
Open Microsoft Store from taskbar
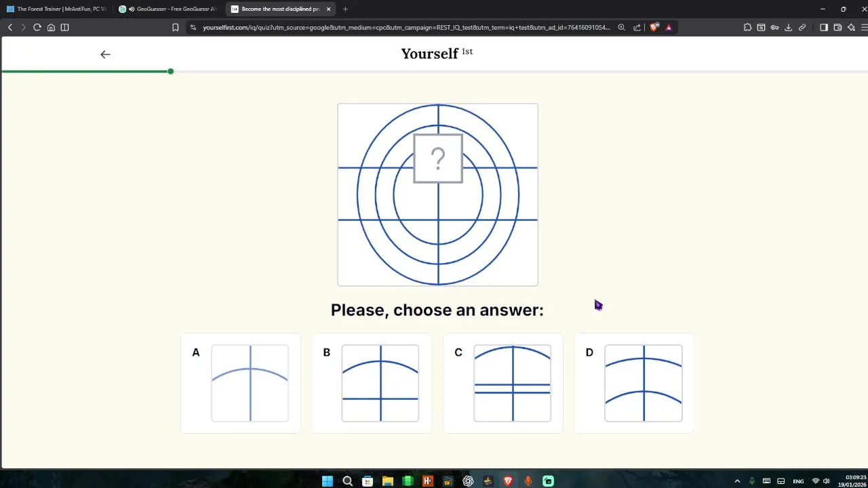(x=368, y=481)
